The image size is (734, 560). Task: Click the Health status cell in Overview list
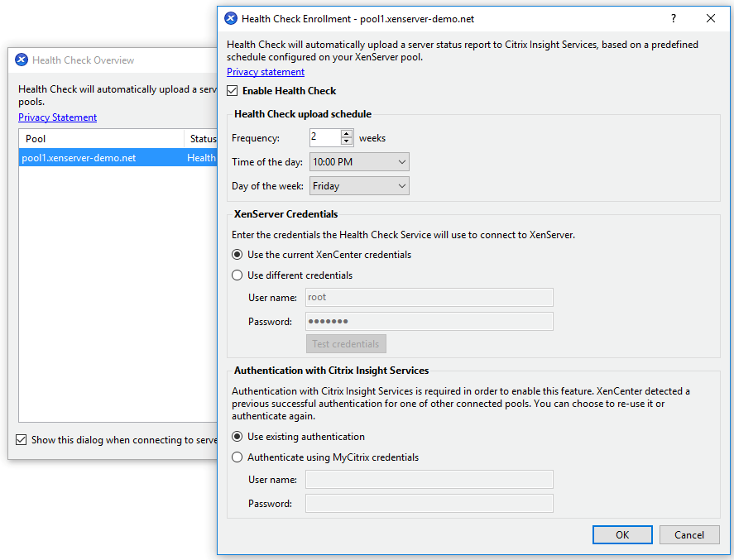201,158
